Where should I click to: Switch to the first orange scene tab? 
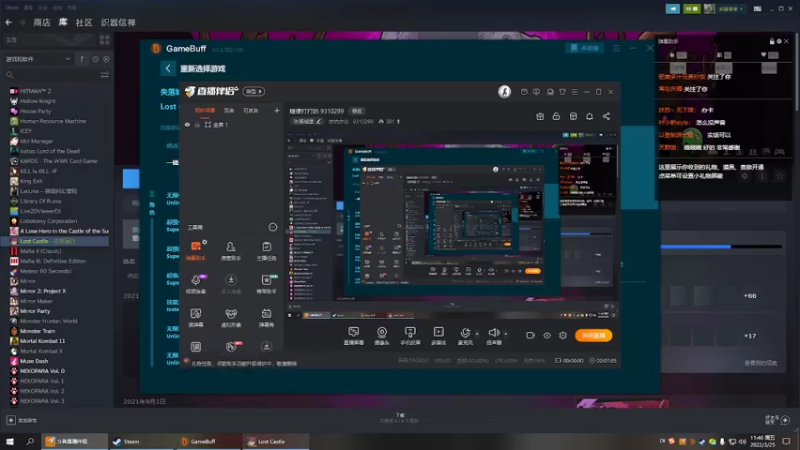(x=205, y=110)
